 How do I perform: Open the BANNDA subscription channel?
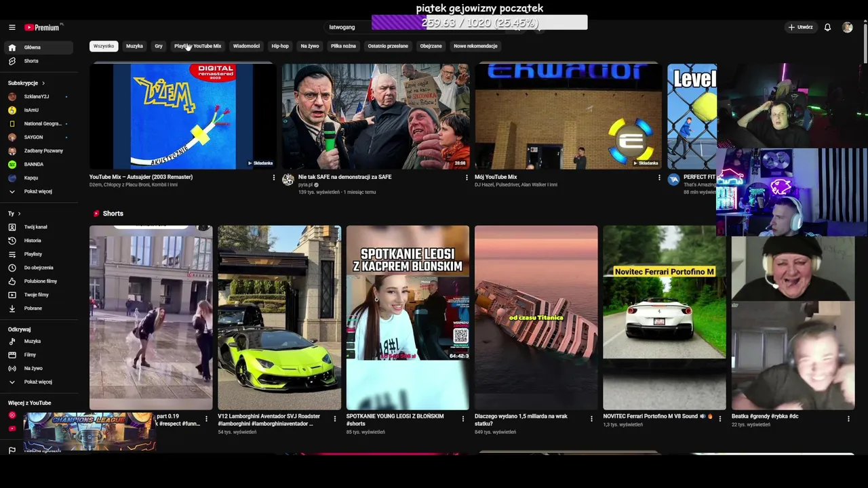(x=39, y=164)
